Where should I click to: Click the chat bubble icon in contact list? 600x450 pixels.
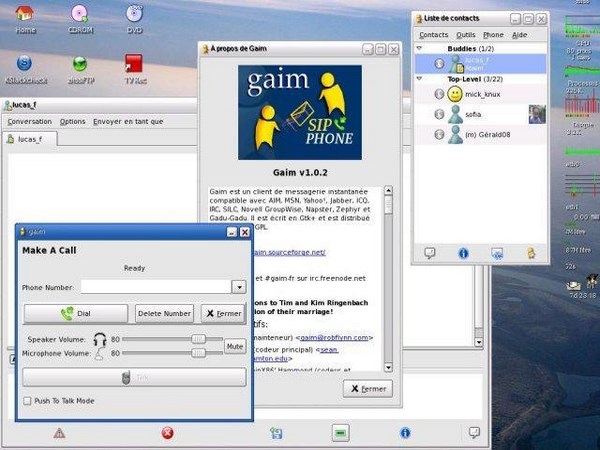tap(428, 253)
